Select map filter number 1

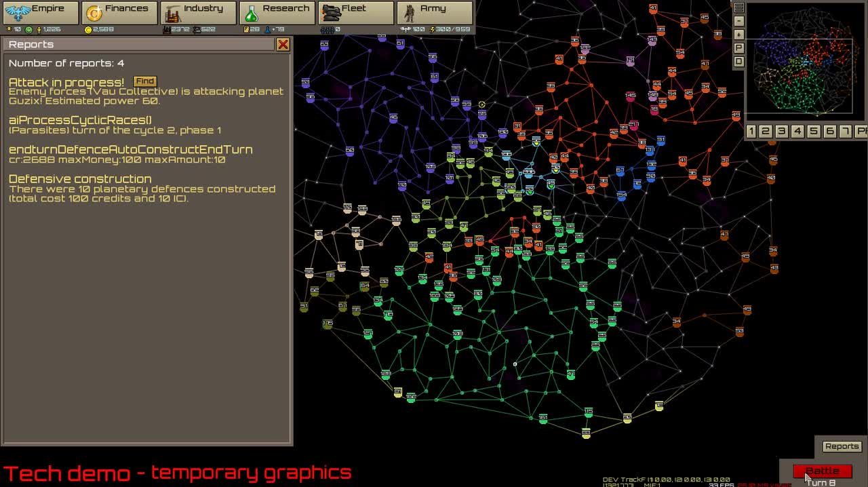click(x=751, y=131)
